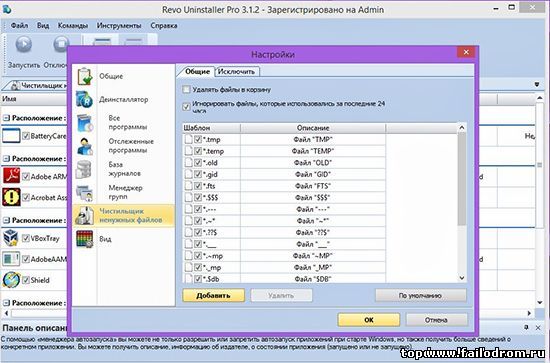Uncheck the *.??$ pattern checkbox
550x363 pixels.
(x=198, y=232)
